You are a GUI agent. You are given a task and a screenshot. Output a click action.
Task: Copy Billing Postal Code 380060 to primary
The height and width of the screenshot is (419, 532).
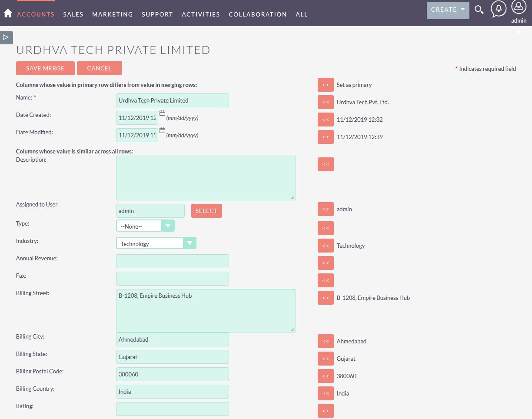point(326,376)
